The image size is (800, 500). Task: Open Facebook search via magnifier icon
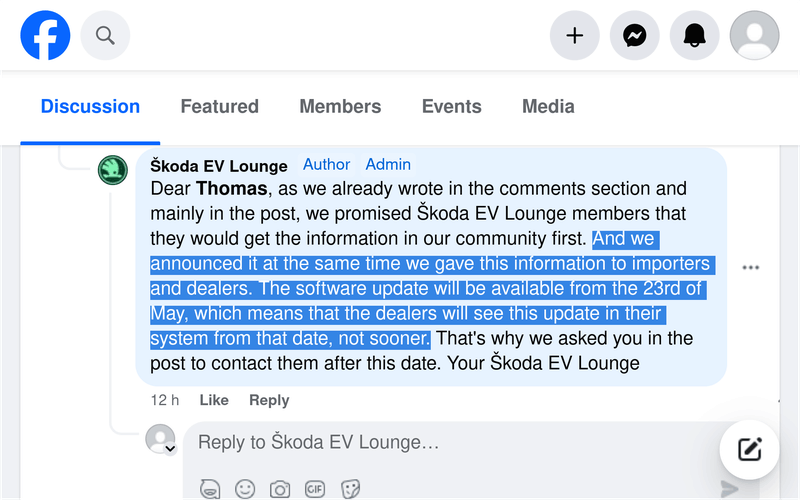point(105,36)
